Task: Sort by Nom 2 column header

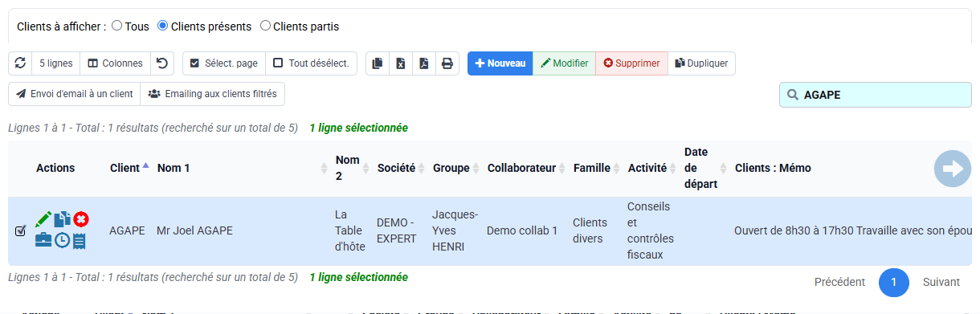Action: (x=350, y=168)
